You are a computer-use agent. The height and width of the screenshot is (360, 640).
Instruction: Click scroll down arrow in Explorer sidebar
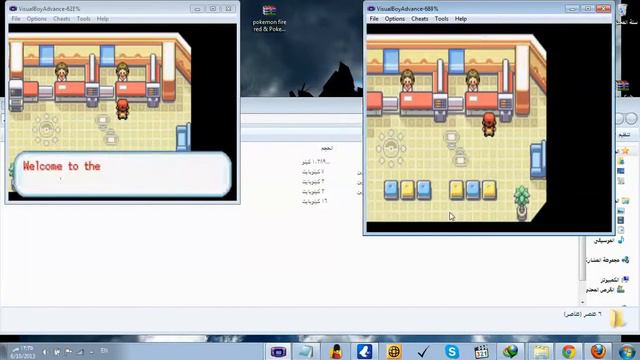pyautogui.click(x=582, y=302)
